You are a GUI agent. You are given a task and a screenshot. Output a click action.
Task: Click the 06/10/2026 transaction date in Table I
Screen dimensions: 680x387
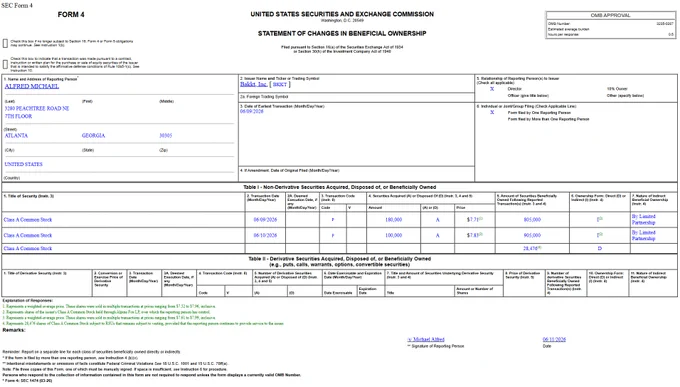pyautogui.click(x=265, y=236)
